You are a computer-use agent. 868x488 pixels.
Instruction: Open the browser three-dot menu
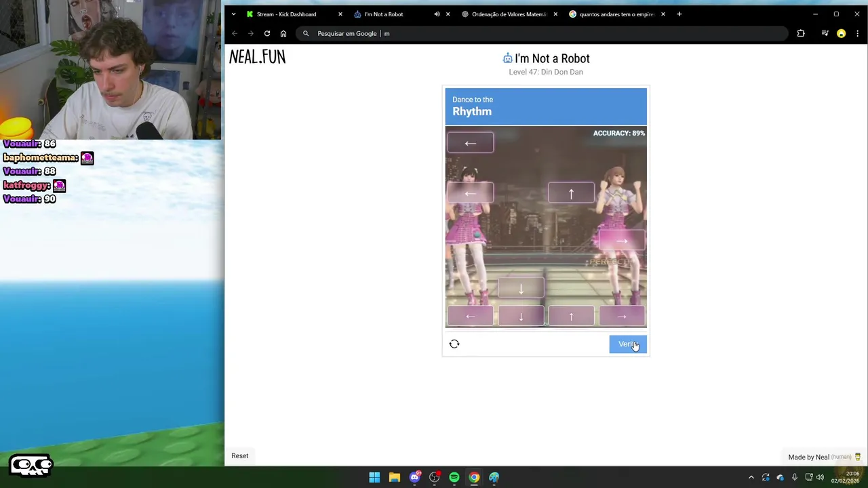point(857,33)
